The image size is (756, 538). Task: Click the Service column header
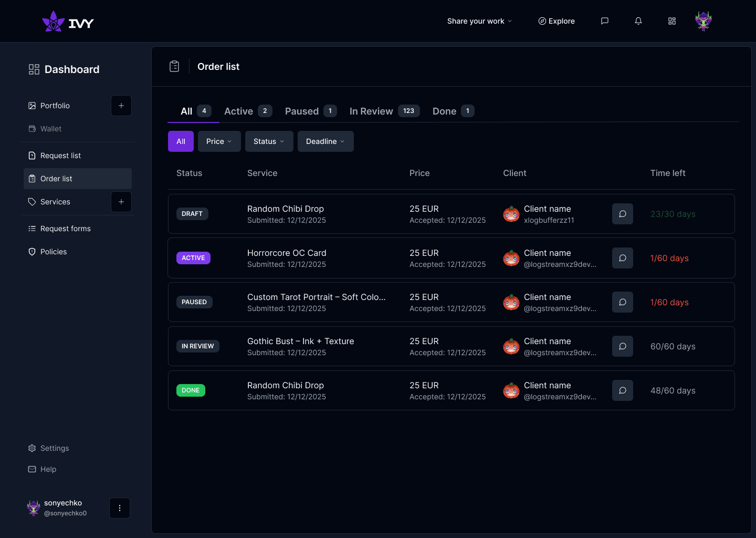pyautogui.click(x=262, y=173)
